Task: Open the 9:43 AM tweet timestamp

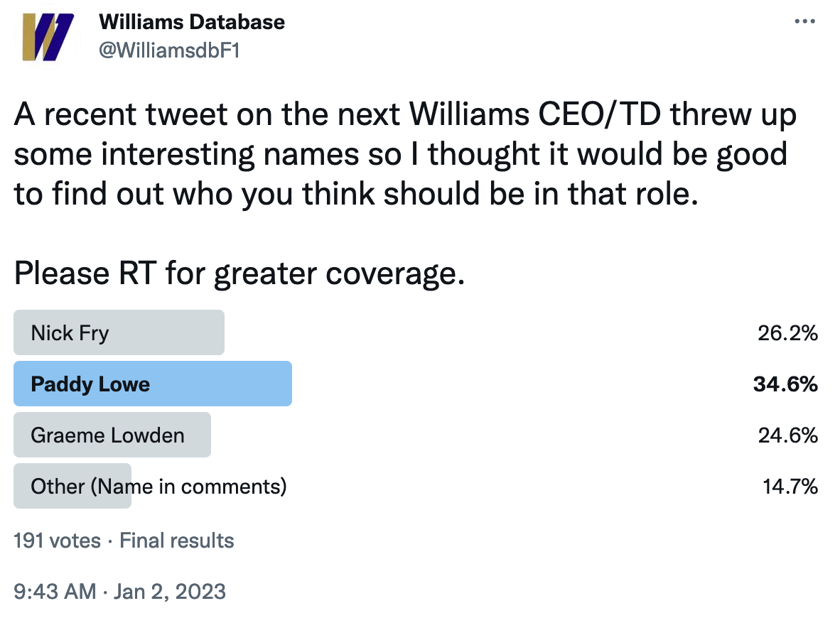Action: point(55,591)
